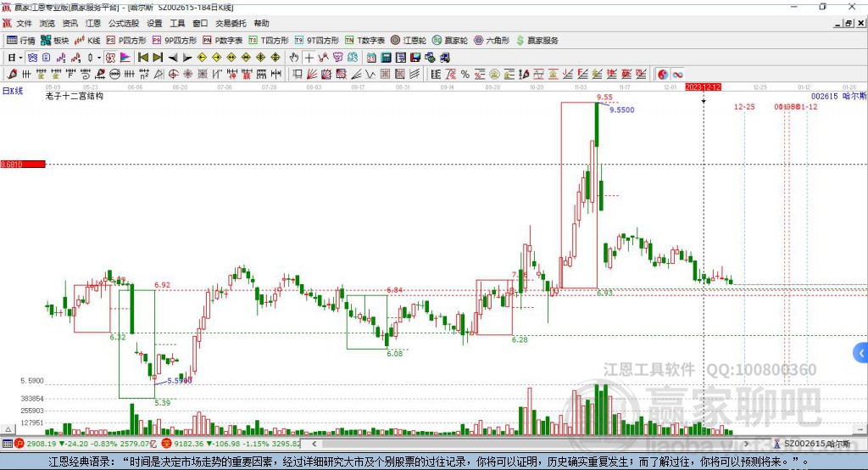Open the P四方形 tool

[x=126, y=41]
